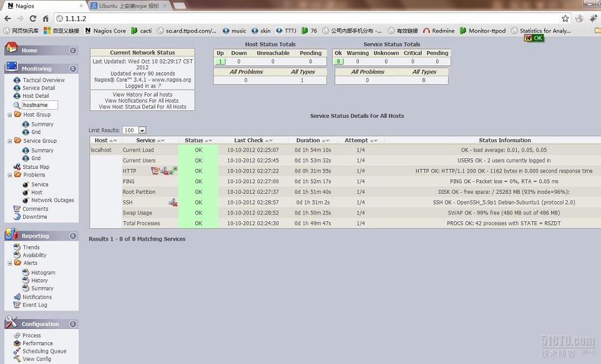601x364 pixels.
Task: Open the Current Load service link
Action: pyautogui.click(x=138, y=150)
